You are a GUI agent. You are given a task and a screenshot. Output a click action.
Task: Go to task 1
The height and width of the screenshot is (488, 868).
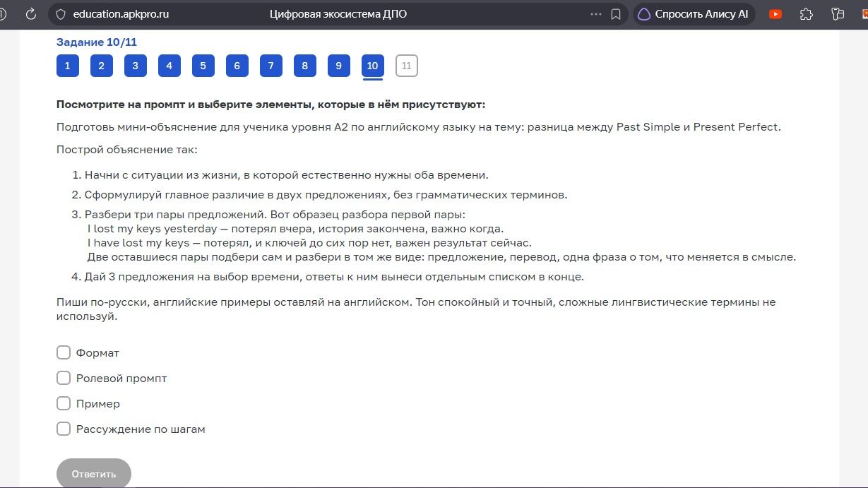point(67,66)
